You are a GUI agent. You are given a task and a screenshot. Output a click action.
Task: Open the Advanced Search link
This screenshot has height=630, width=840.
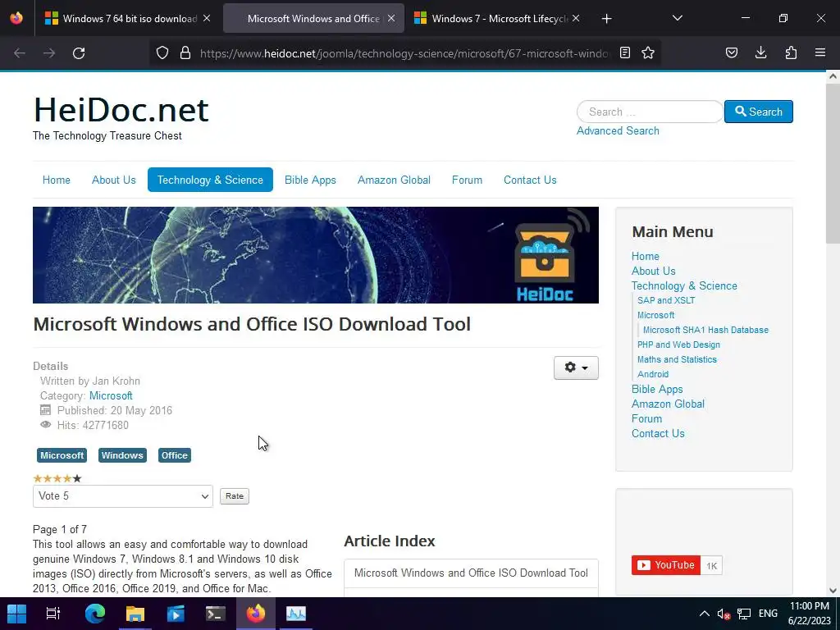click(618, 130)
